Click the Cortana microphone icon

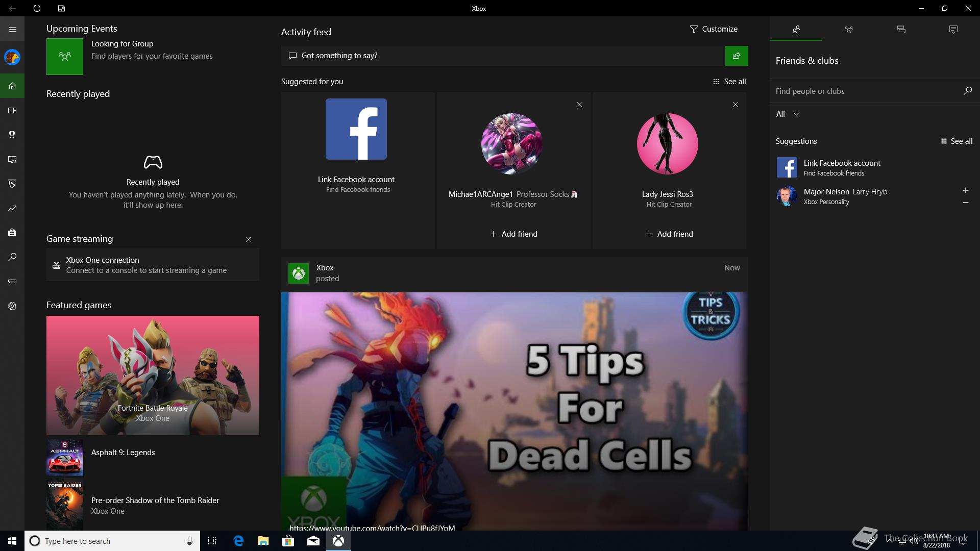coord(189,541)
